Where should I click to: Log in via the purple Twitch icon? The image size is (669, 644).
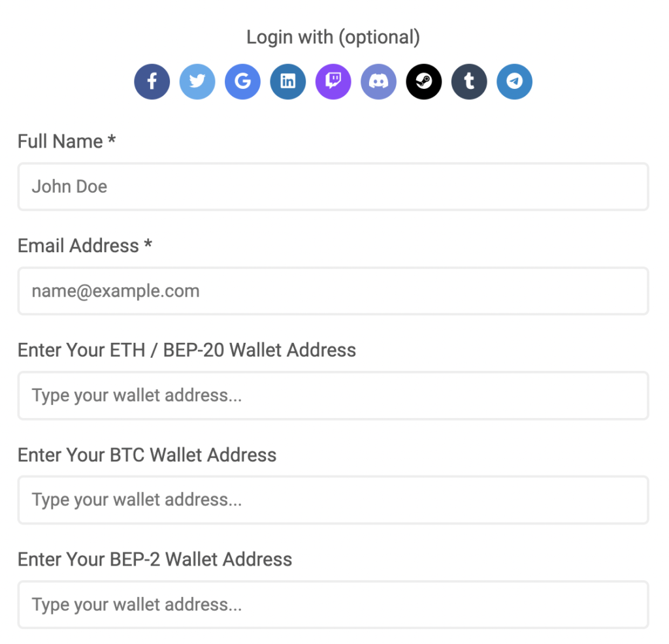(333, 82)
